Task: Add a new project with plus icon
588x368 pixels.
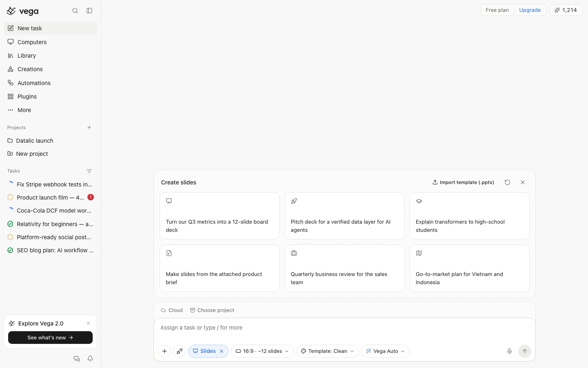Action: (89, 128)
